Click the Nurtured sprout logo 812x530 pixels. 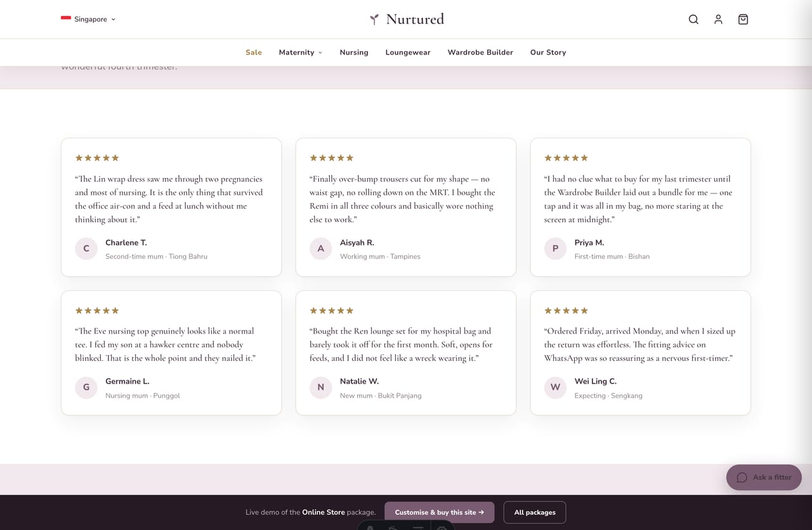coord(374,20)
